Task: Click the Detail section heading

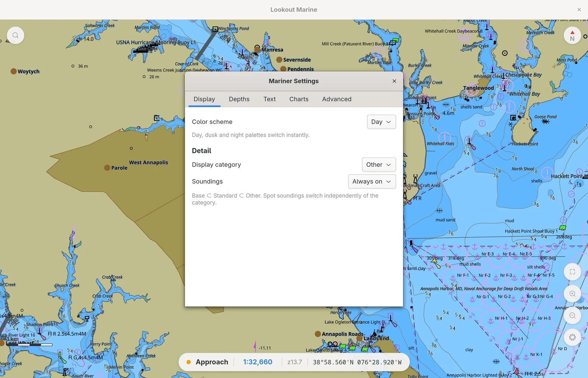Action: point(201,151)
